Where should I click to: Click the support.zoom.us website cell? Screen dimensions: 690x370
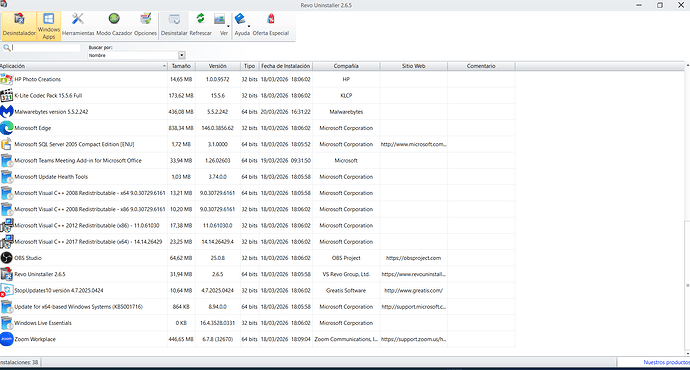[x=414, y=339]
